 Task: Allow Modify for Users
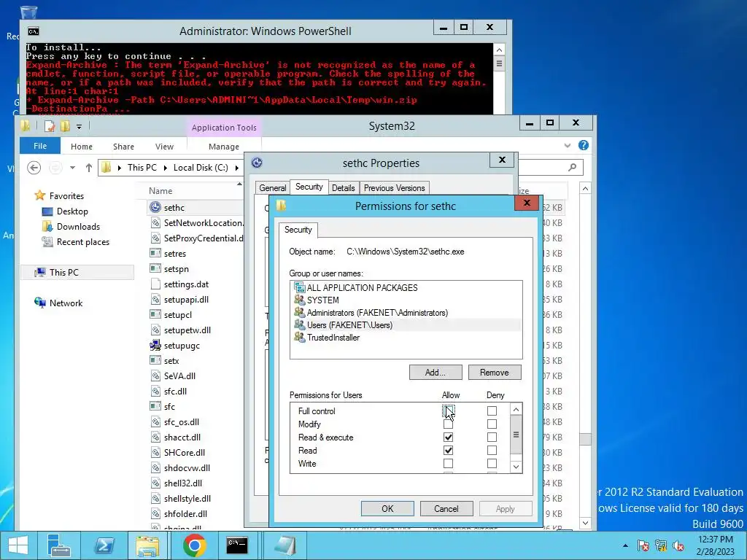(x=448, y=424)
